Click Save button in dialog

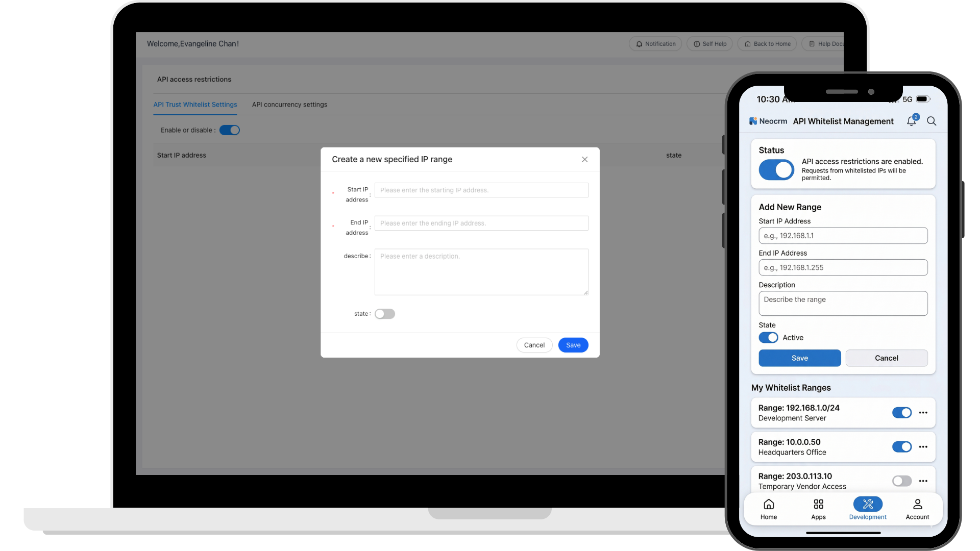(573, 345)
